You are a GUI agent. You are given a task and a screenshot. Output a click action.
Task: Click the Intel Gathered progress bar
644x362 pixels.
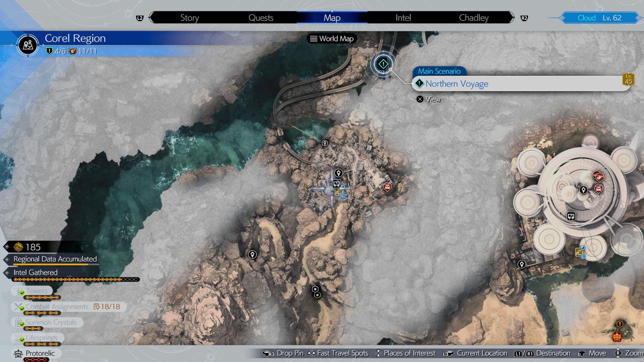pos(75,280)
